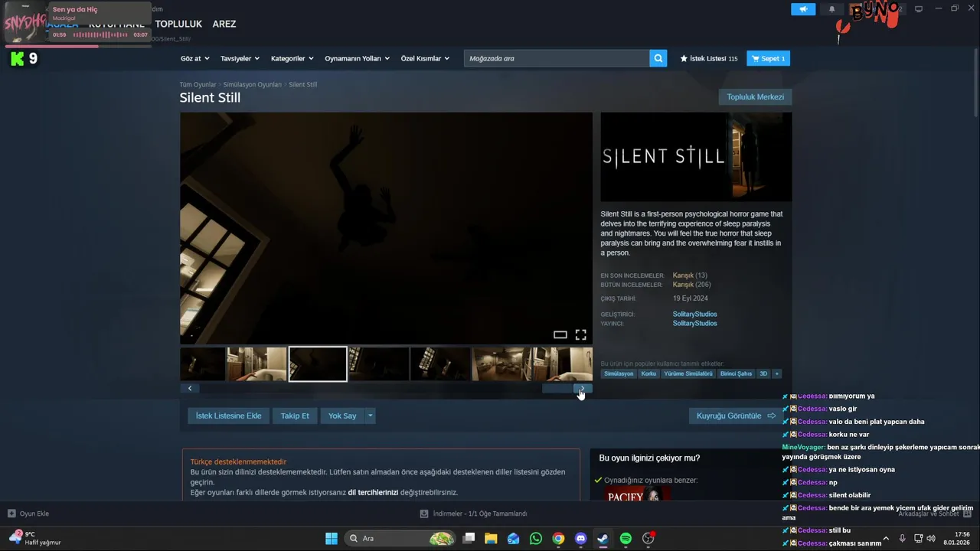Screen dimensions: 980x551
Task: Open the weather widget showing 9°C
Action: click(x=34, y=538)
